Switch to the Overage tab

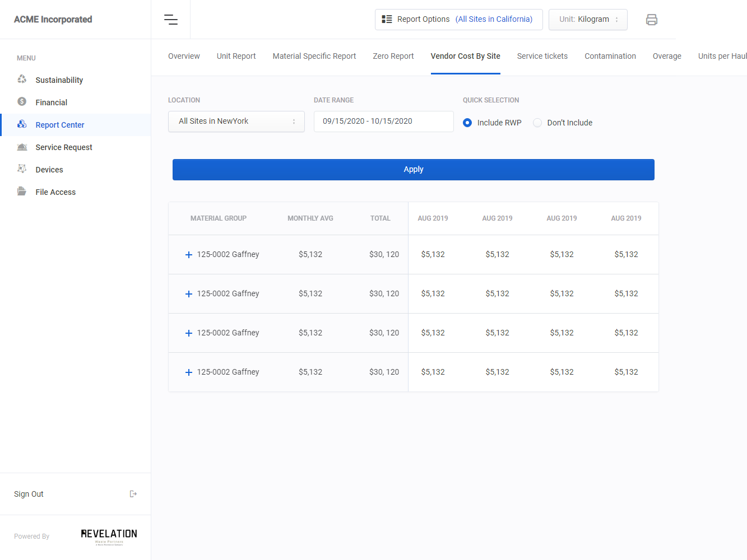click(x=667, y=56)
